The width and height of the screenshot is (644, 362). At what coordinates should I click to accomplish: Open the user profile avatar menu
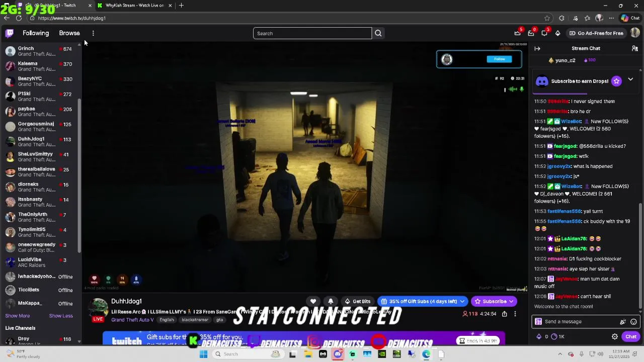[x=635, y=33]
